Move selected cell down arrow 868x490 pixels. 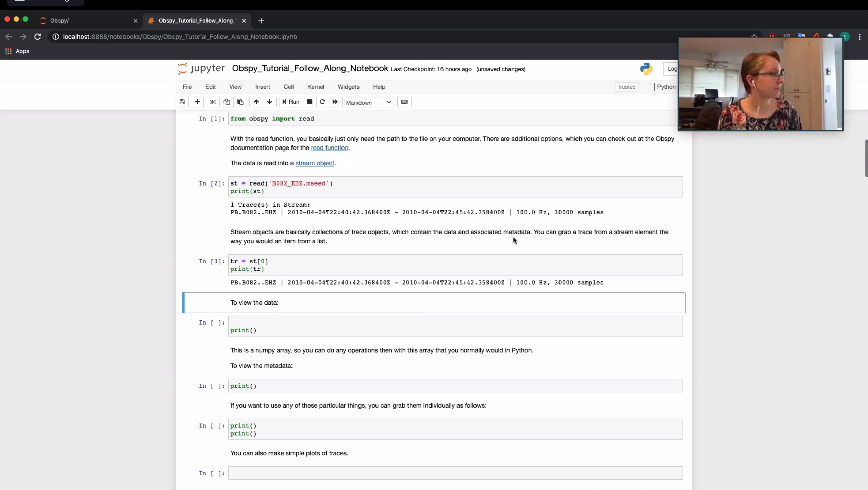[x=270, y=102]
